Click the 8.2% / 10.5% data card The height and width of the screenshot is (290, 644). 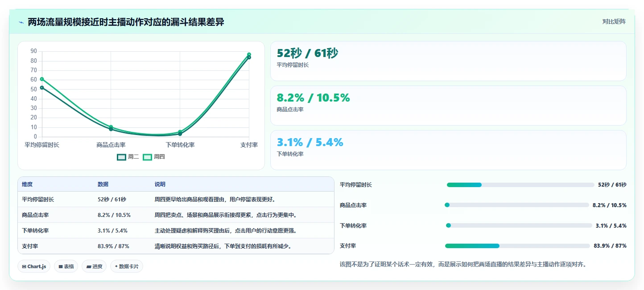[x=448, y=106]
